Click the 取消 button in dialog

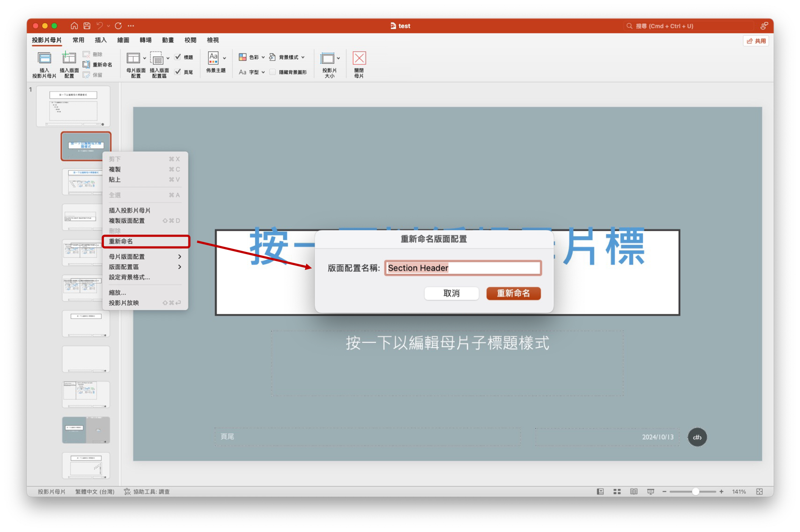[x=451, y=294]
